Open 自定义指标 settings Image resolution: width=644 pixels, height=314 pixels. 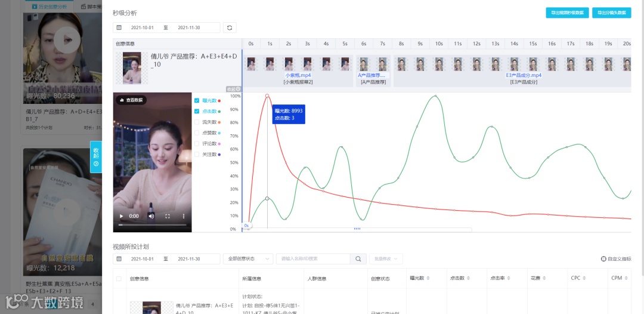pyautogui.click(x=615, y=259)
